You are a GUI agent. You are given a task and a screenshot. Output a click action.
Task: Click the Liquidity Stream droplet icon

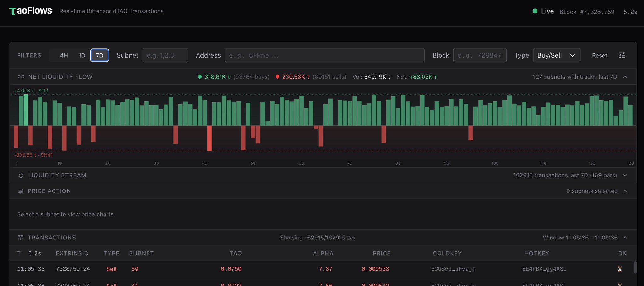[21, 175]
